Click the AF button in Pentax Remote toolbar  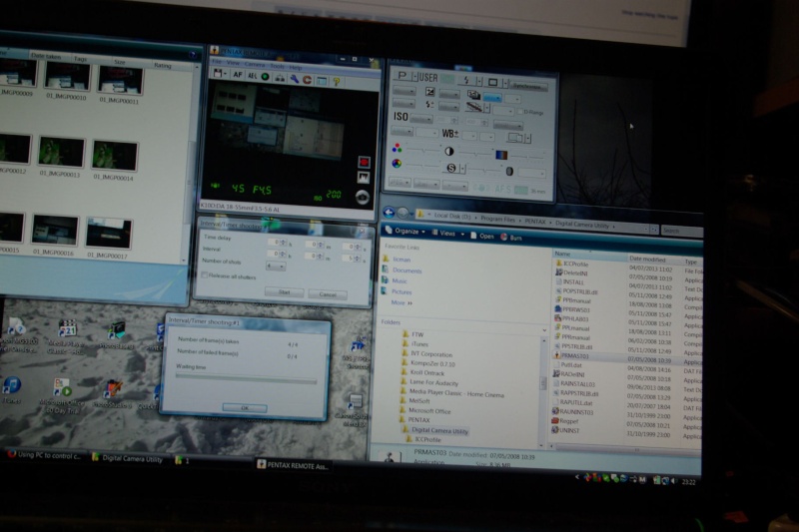click(238, 75)
